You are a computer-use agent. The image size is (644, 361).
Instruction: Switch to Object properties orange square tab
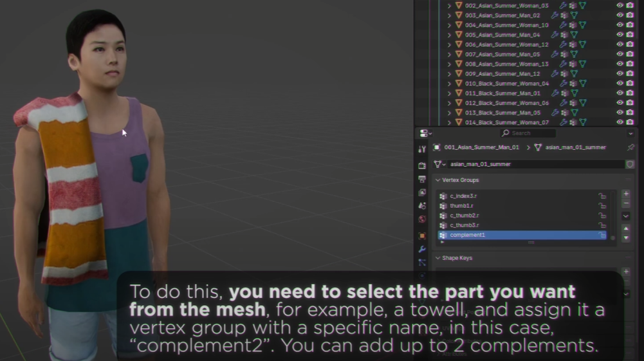[422, 236]
